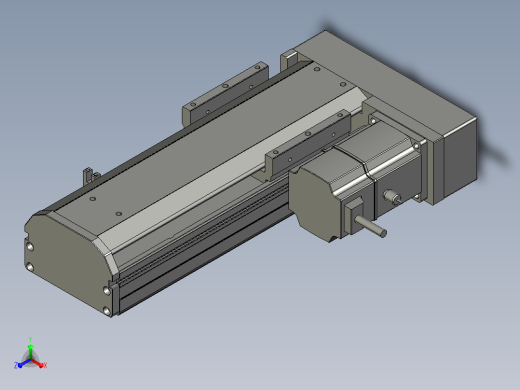Pick the small sensor bracket on left edge
The width and height of the screenshot is (520, 390).
coord(89,176)
